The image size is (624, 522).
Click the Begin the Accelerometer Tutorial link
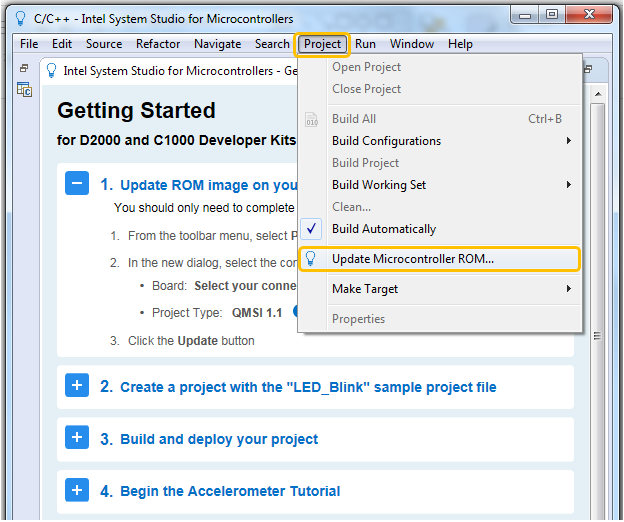pyautogui.click(x=230, y=491)
